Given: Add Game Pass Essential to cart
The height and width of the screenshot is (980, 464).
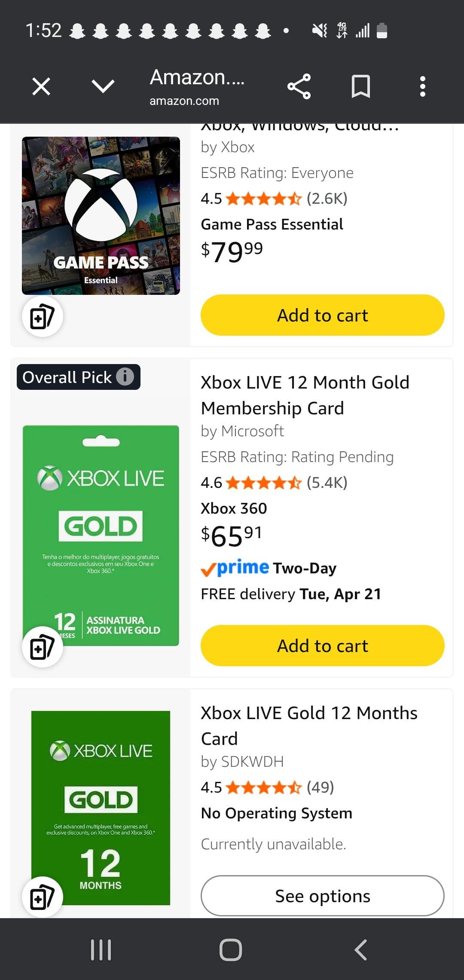Looking at the screenshot, I should (x=322, y=315).
